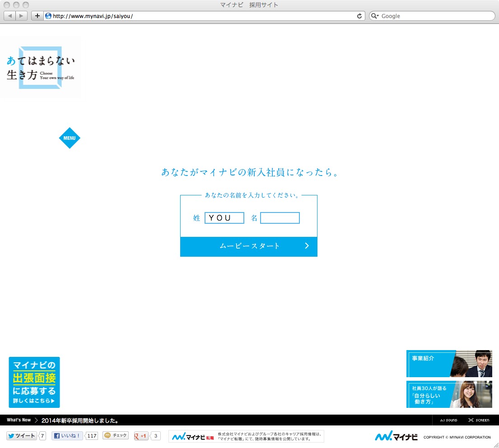Toggle the SOUND control
The image size is (499, 448).
[x=448, y=420]
